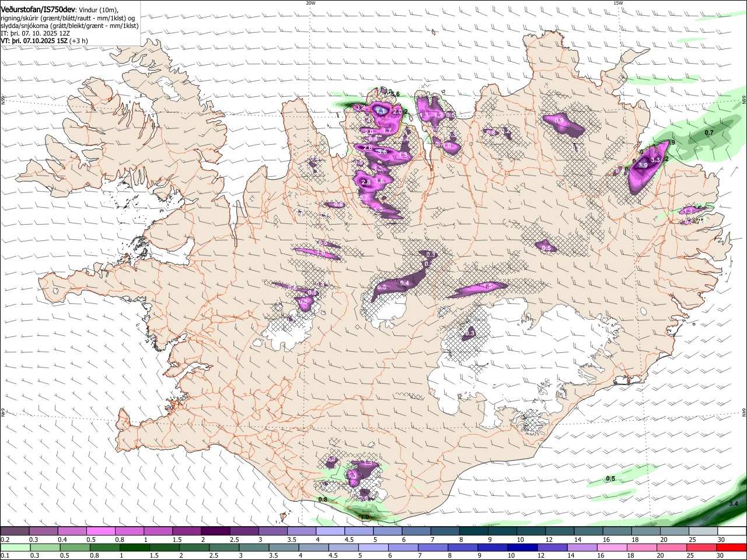Click the 3.4 value in the green band offshore

point(734,503)
